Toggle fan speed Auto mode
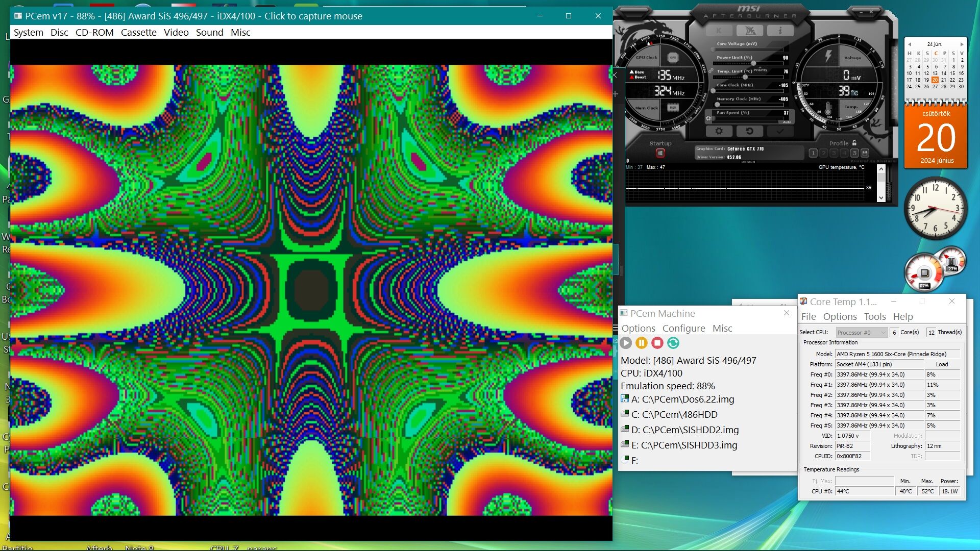This screenshot has width=980, height=551. [787, 122]
